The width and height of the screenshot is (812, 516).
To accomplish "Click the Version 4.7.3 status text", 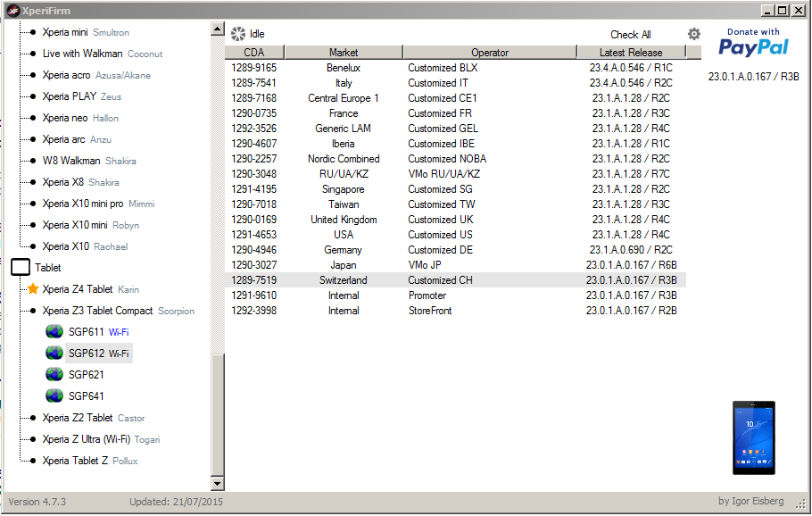I will [x=37, y=502].
